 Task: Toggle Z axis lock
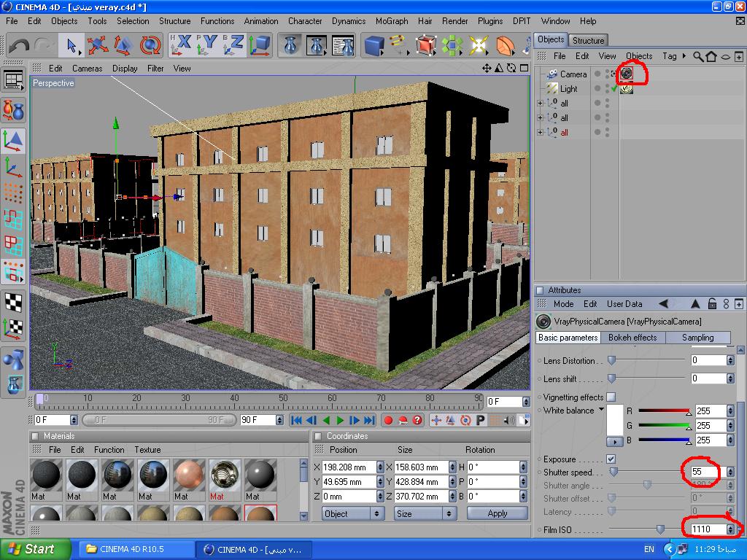point(233,46)
